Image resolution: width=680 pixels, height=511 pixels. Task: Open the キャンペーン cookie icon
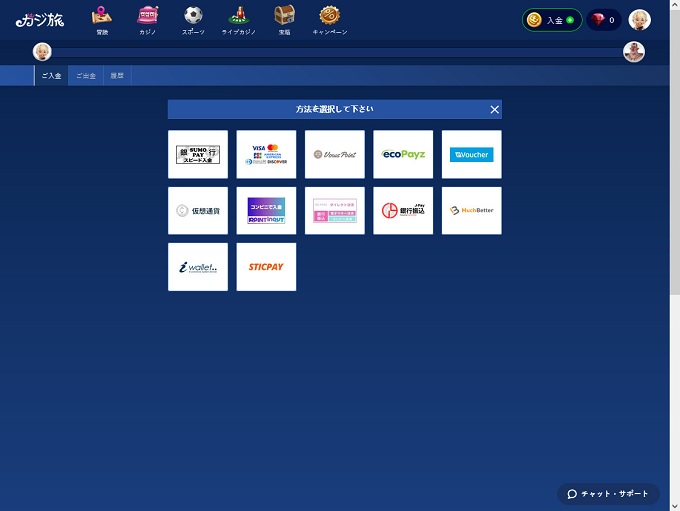click(x=329, y=18)
